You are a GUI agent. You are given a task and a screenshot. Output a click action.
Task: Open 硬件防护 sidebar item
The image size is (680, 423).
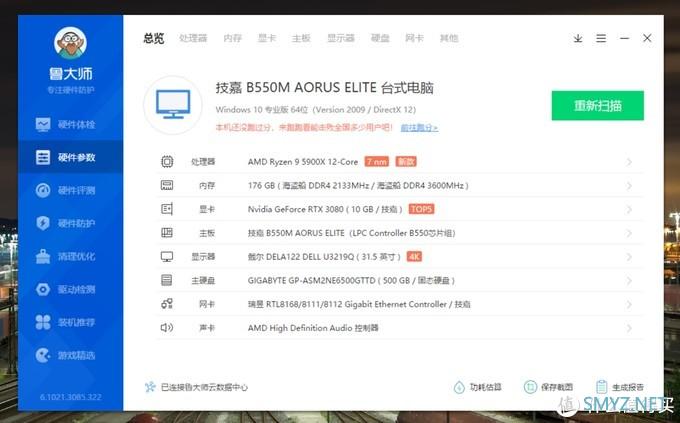pyautogui.click(x=70, y=223)
